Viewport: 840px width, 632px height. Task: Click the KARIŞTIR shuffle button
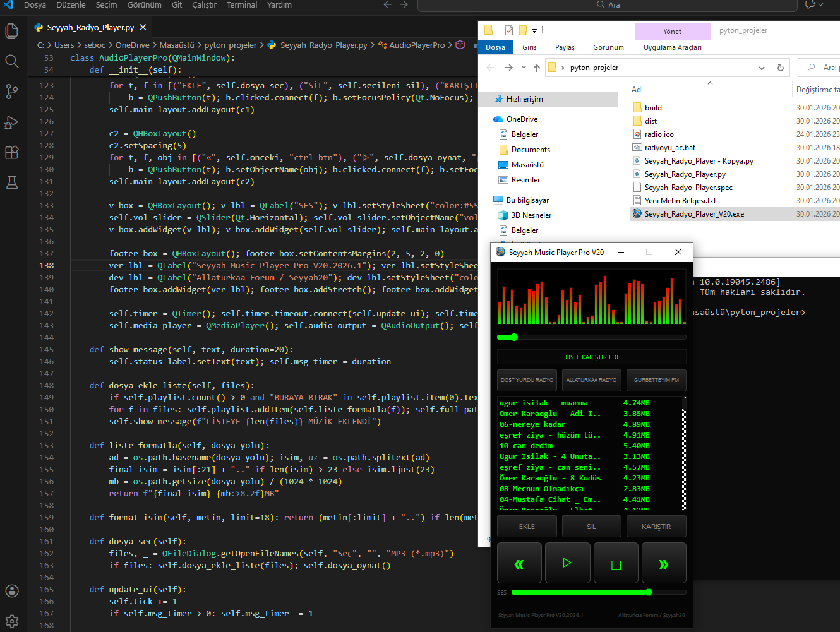click(x=656, y=527)
